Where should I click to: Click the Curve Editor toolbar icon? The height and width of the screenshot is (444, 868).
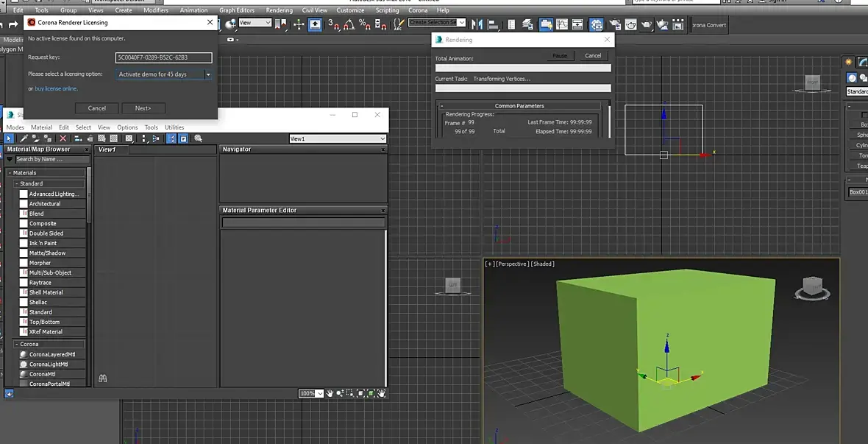(x=562, y=24)
